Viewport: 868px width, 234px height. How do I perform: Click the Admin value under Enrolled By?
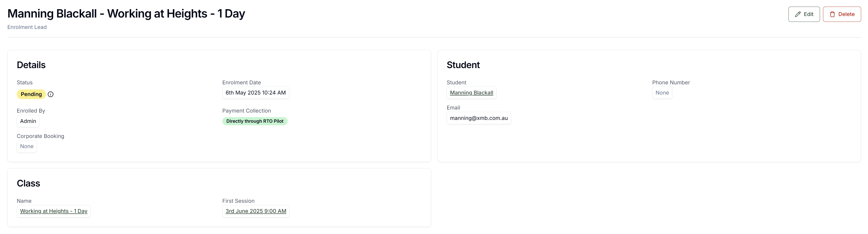pyautogui.click(x=28, y=121)
